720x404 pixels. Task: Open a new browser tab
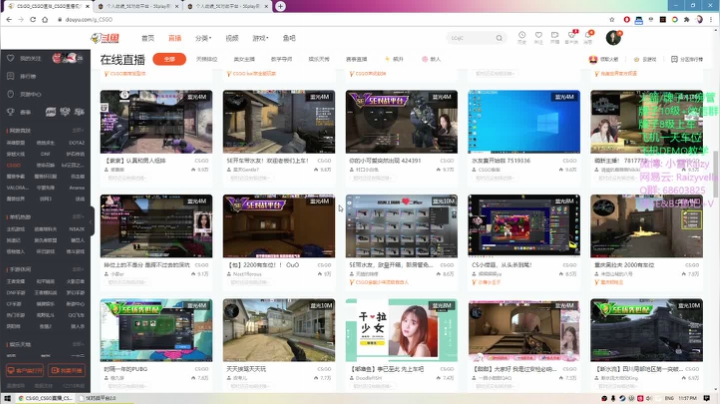coord(281,6)
